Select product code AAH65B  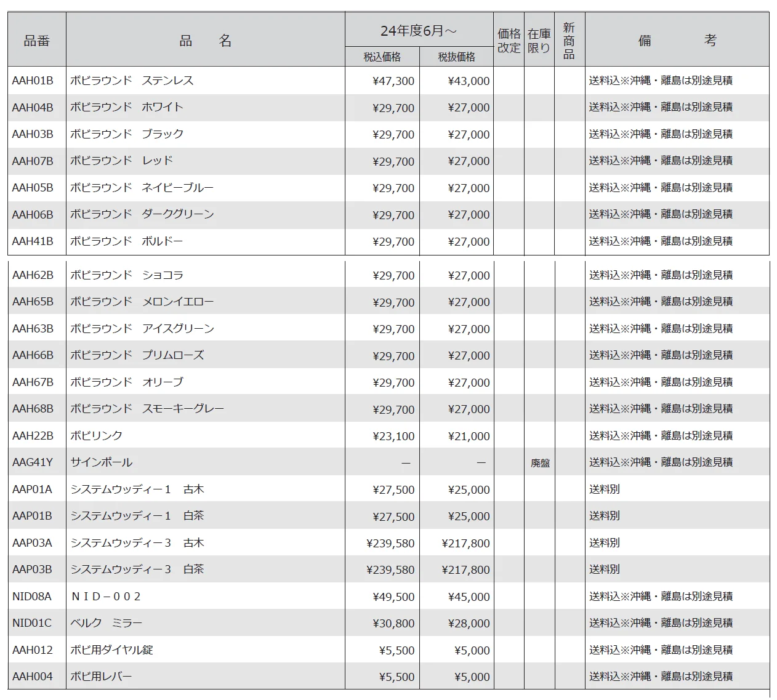pyautogui.click(x=33, y=302)
